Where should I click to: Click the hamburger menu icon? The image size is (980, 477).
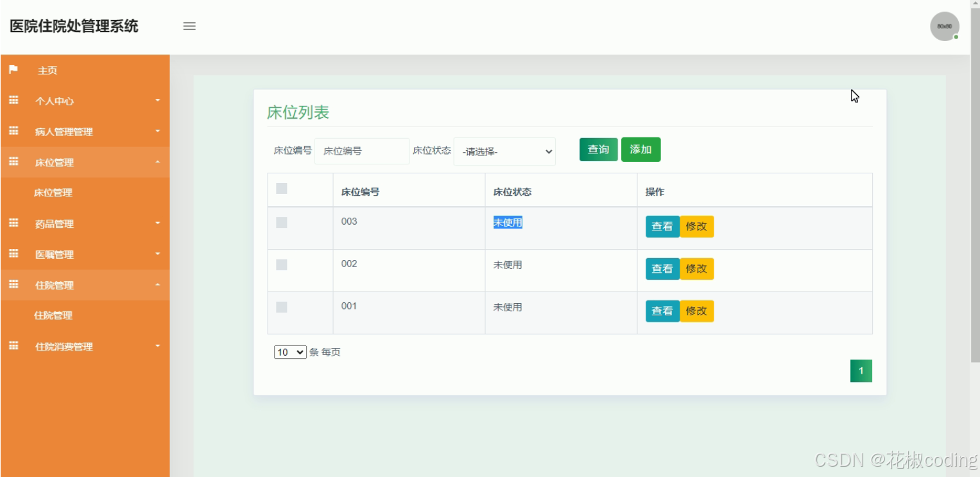tap(189, 26)
